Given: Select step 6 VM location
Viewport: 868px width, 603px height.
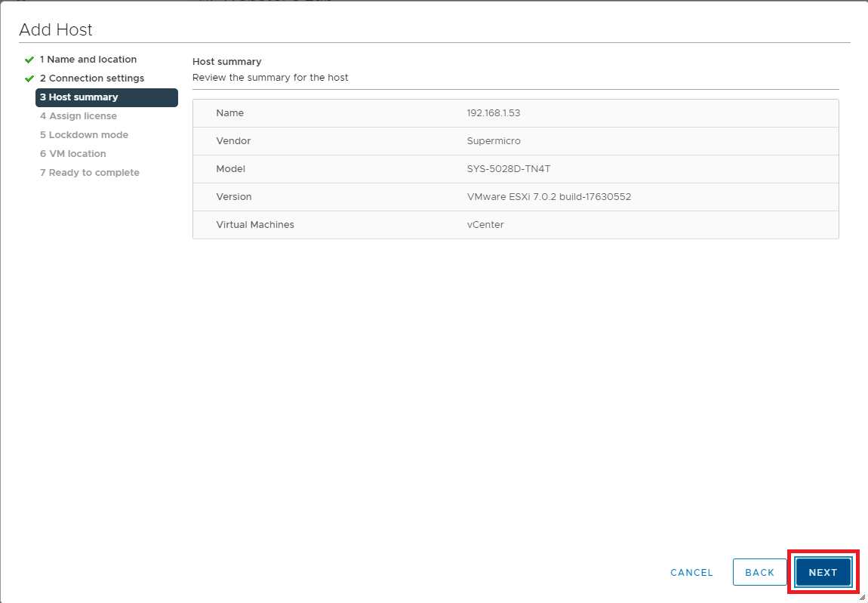Looking at the screenshot, I should tap(73, 154).
